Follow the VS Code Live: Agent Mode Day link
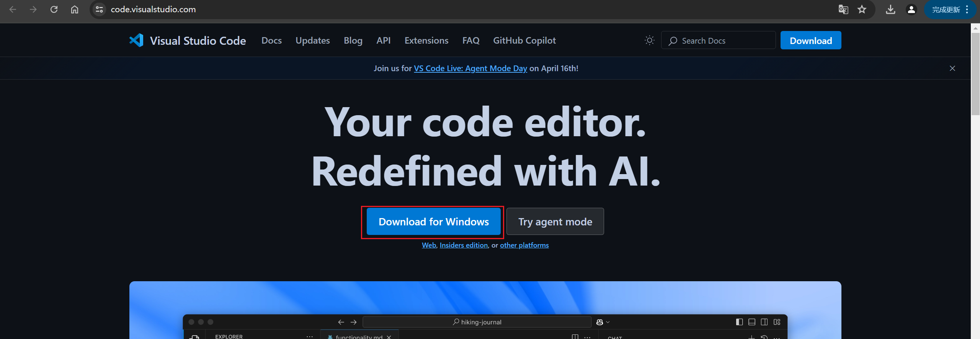The width and height of the screenshot is (980, 339). (x=470, y=68)
